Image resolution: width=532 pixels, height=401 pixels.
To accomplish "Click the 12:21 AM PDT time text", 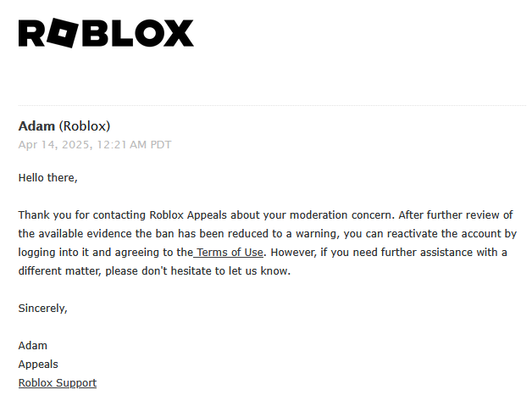I will pos(136,145).
